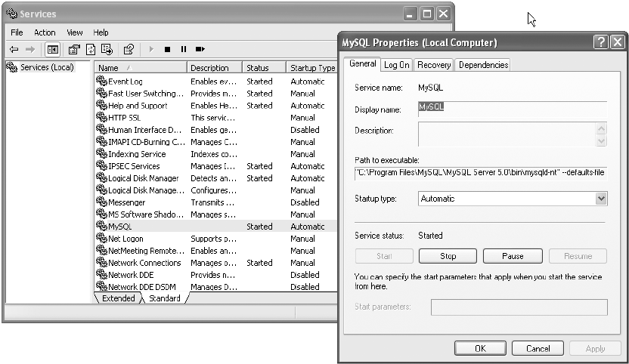Click the Path to executable field
This screenshot has height=364, width=629.
pyautogui.click(x=481, y=173)
